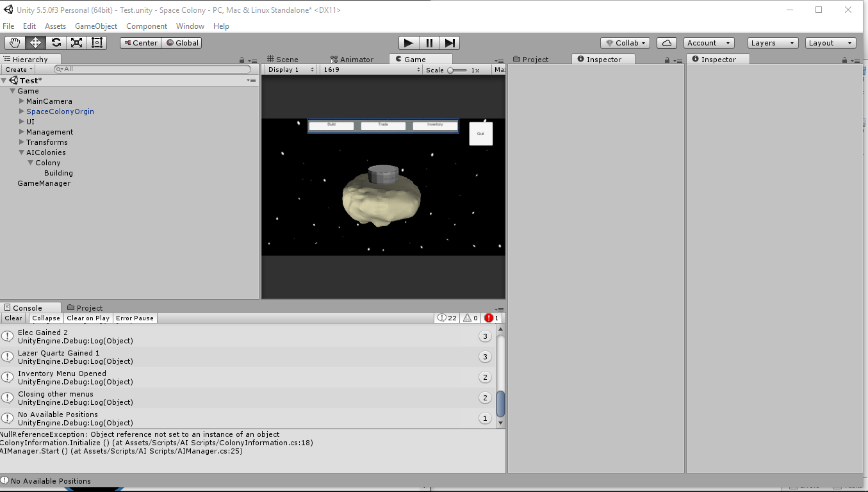The image size is (868, 492).
Task: Select the Hand tool in toolbar
Action: (x=15, y=43)
